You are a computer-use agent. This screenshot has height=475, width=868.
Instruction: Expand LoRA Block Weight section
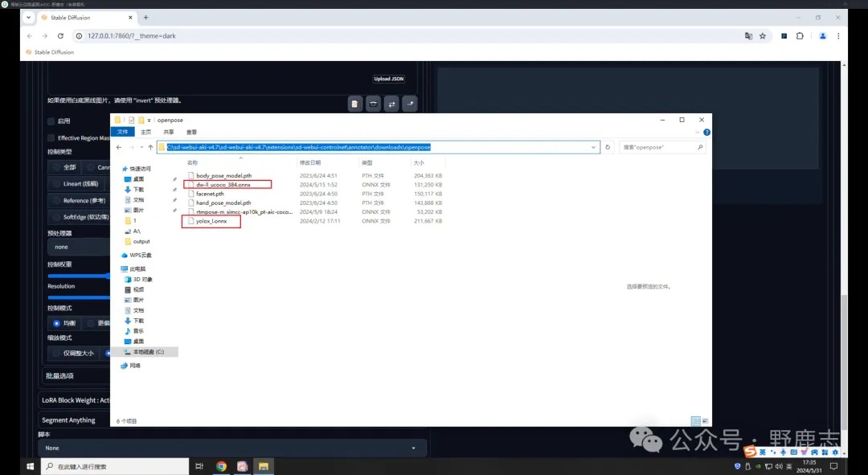(76, 400)
